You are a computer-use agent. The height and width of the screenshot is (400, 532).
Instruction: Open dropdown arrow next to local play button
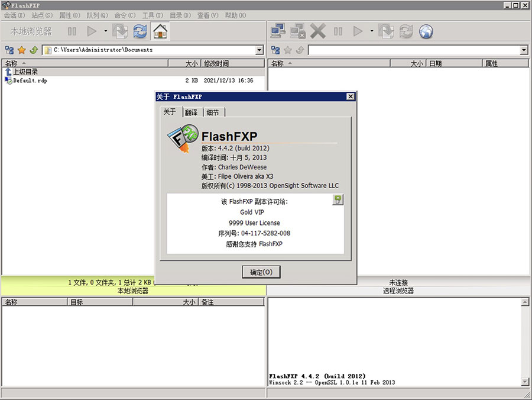[x=106, y=31]
